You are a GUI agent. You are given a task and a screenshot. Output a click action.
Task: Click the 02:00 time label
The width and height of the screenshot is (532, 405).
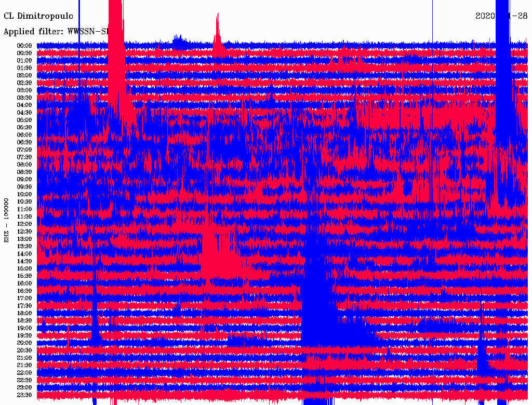(x=24, y=76)
